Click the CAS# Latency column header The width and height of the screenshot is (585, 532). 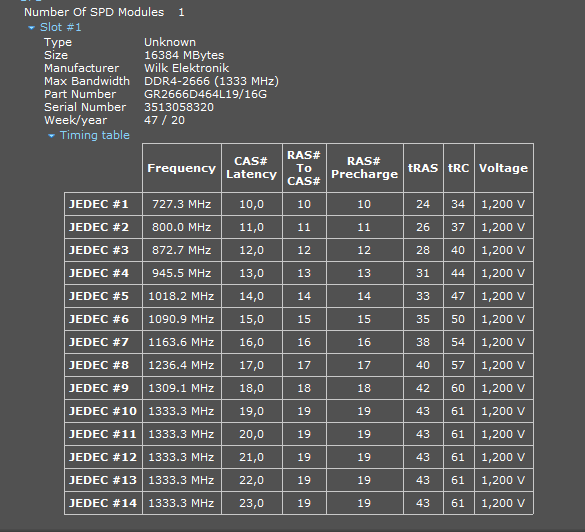[x=251, y=168]
